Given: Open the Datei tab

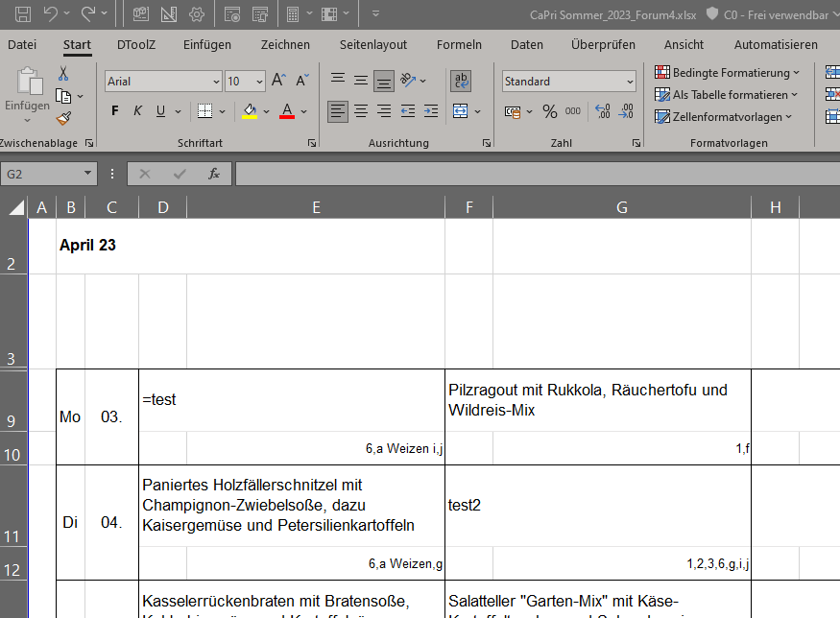Looking at the screenshot, I should 22,44.
